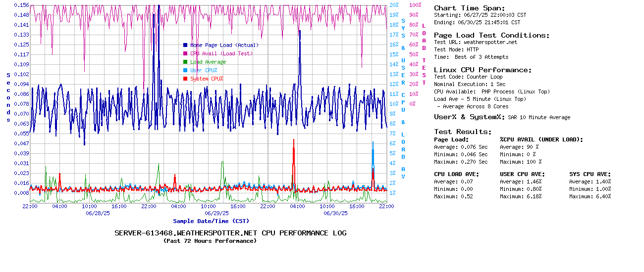The height and width of the screenshot is (272, 644).
Task: Click the "Linux CPU Performance:" heading
Action: click(483, 70)
